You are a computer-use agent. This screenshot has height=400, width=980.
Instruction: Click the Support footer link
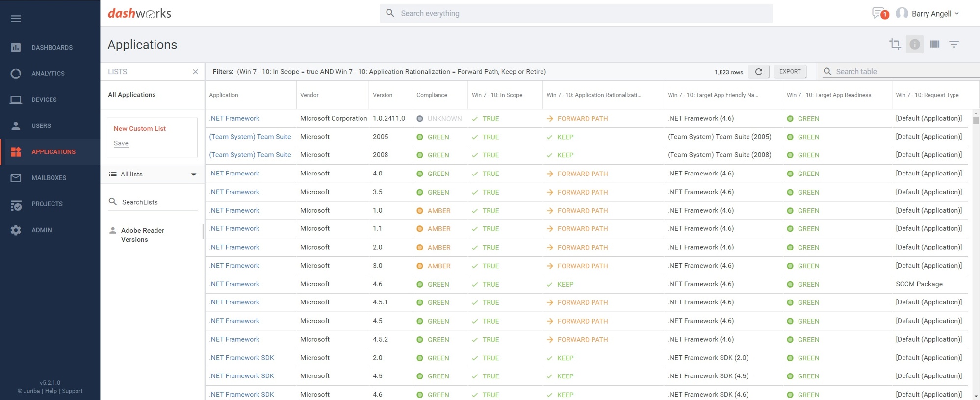[x=72, y=391]
